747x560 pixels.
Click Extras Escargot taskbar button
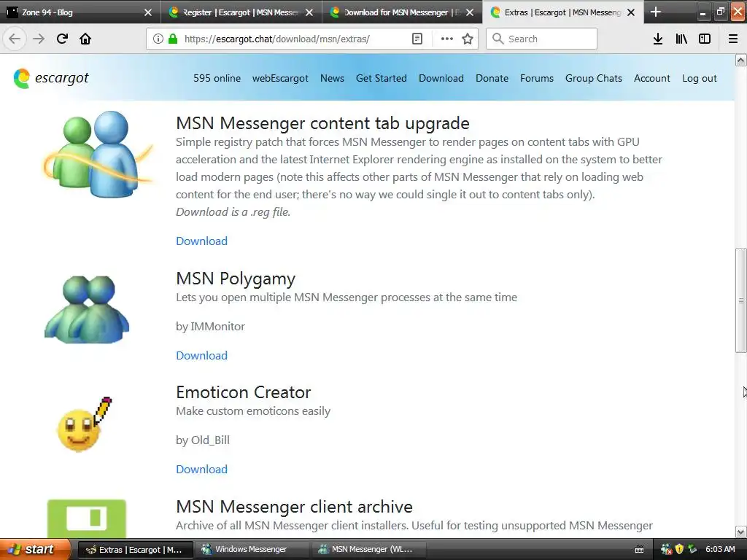click(135, 550)
